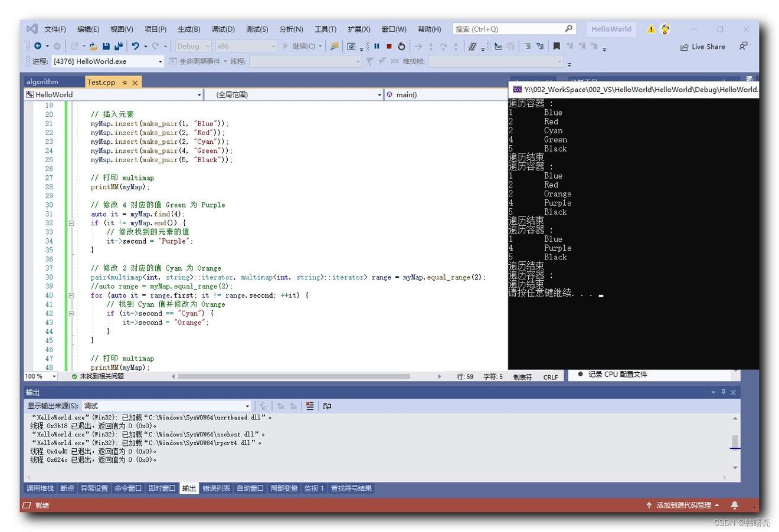Screen dimensions: 779x532
Task: Open the 文件(F) menu
Action: click(x=54, y=29)
